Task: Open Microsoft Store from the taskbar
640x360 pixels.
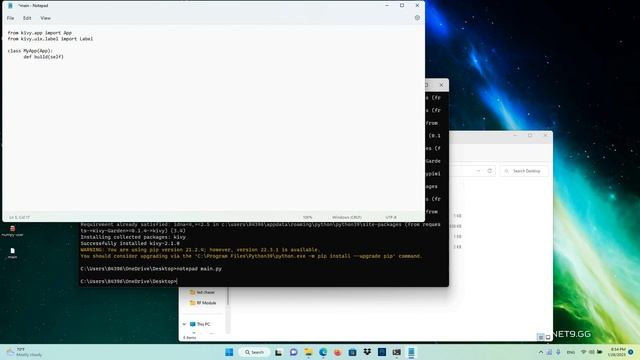Action: (x=352, y=352)
